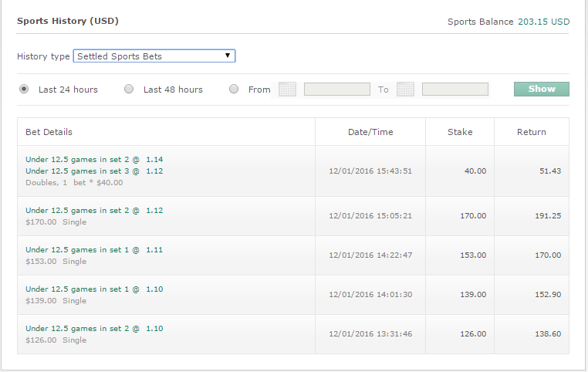Viewport: 588px width, 372px height.
Task: Open the set 1 @ 1.11 single bet
Action: [94, 250]
